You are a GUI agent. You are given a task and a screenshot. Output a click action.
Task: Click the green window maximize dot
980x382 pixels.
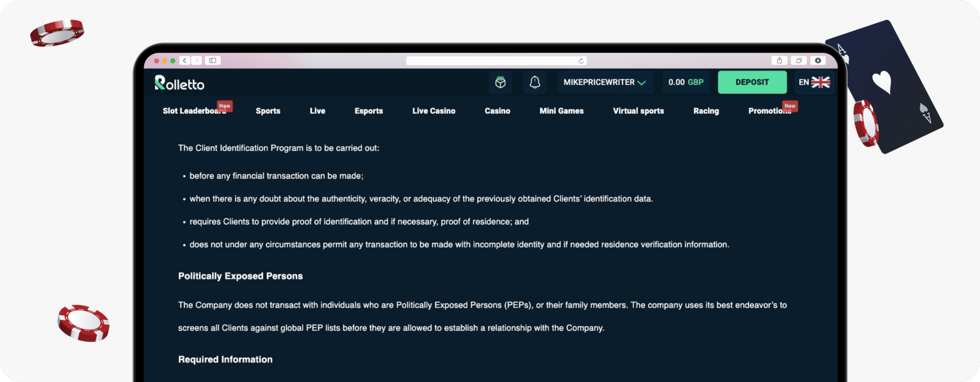(x=173, y=61)
